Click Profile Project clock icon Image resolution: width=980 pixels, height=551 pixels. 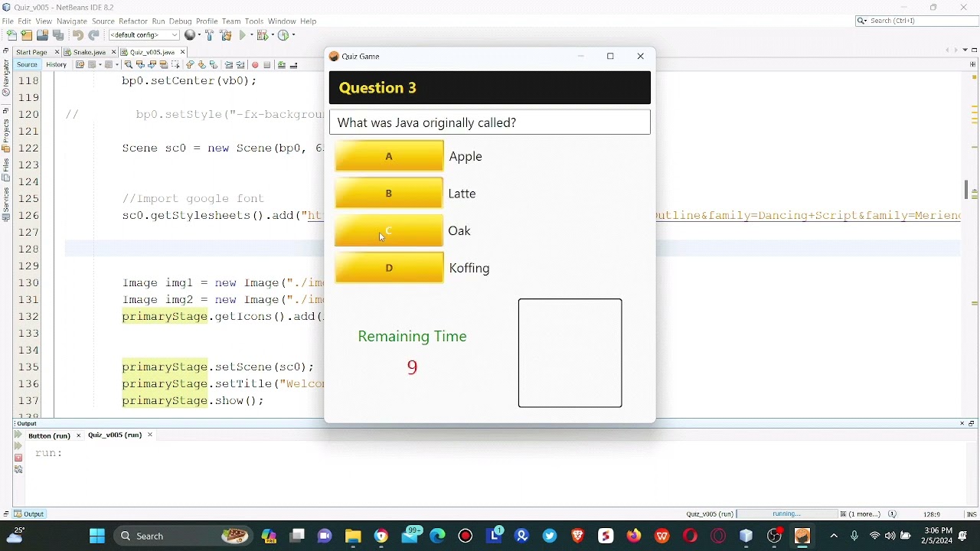pos(283,35)
